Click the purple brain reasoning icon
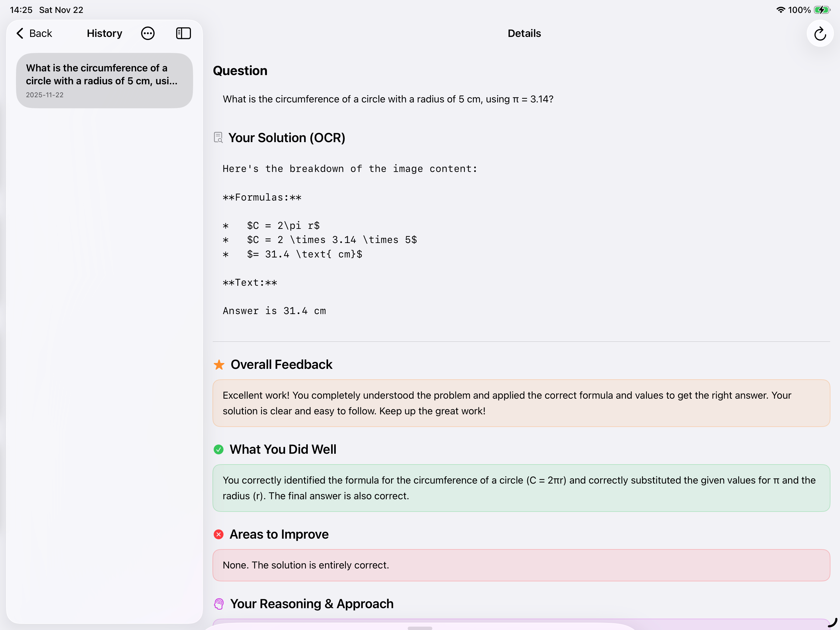This screenshot has height=630, width=840. click(x=219, y=604)
